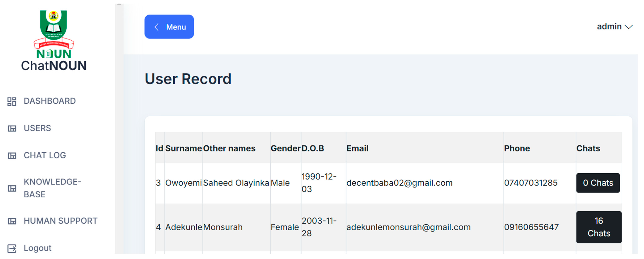This screenshot has width=644, height=259.
Task: Click the Chat Log sidebar icon
Action: tap(12, 156)
